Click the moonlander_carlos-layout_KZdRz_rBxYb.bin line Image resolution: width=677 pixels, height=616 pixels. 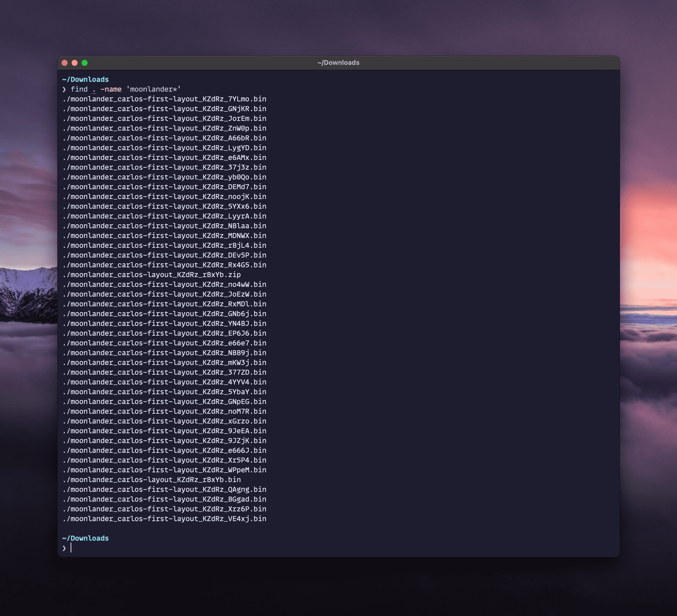click(151, 480)
